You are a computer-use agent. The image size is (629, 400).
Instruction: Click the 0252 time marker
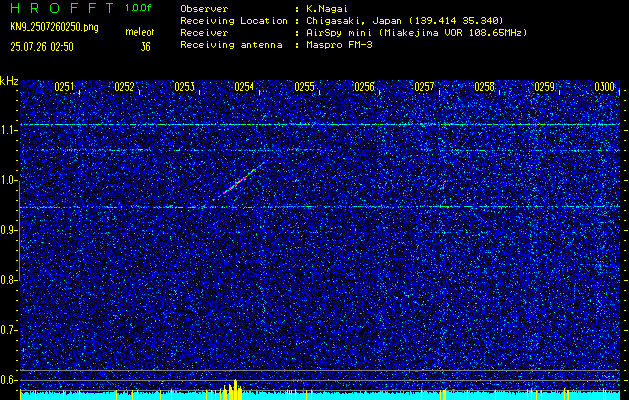[x=124, y=87]
